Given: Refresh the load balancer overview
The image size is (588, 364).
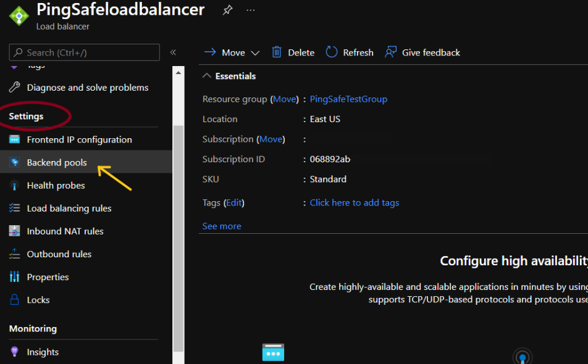Looking at the screenshot, I should (350, 52).
